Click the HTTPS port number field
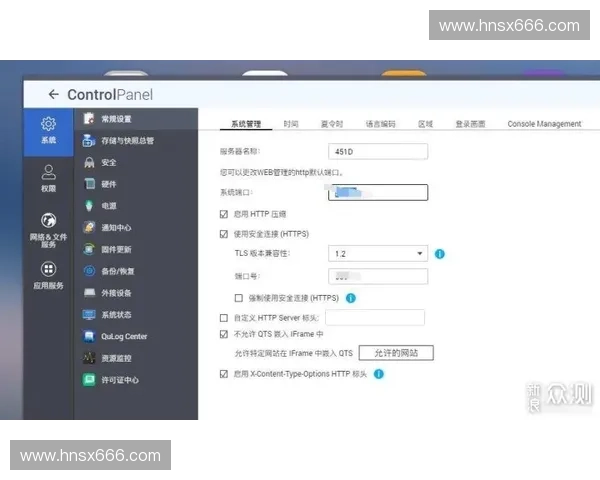The width and height of the screenshot is (600, 480). [x=378, y=276]
